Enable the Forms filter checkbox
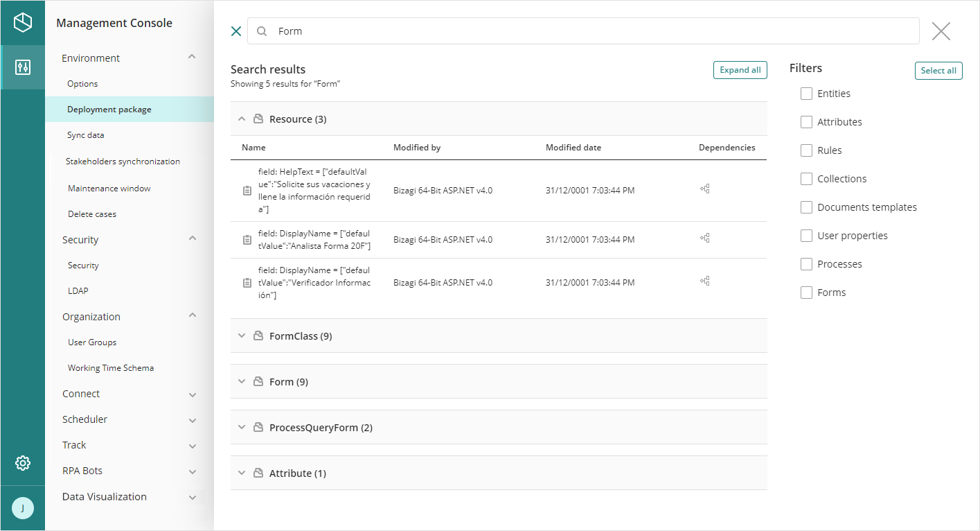 coord(806,293)
